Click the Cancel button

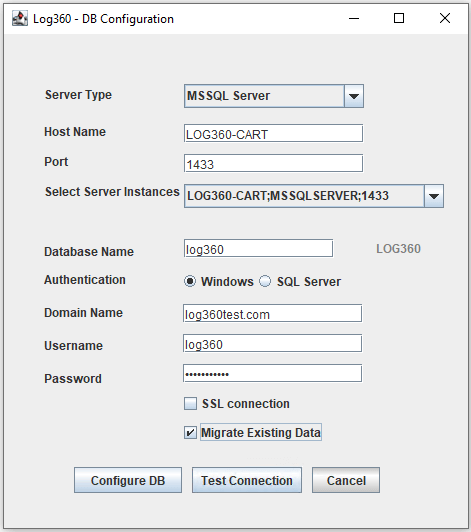click(346, 480)
